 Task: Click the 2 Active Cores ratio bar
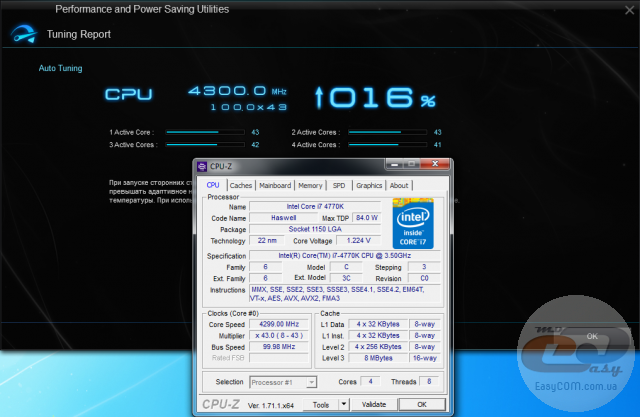click(x=387, y=132)
